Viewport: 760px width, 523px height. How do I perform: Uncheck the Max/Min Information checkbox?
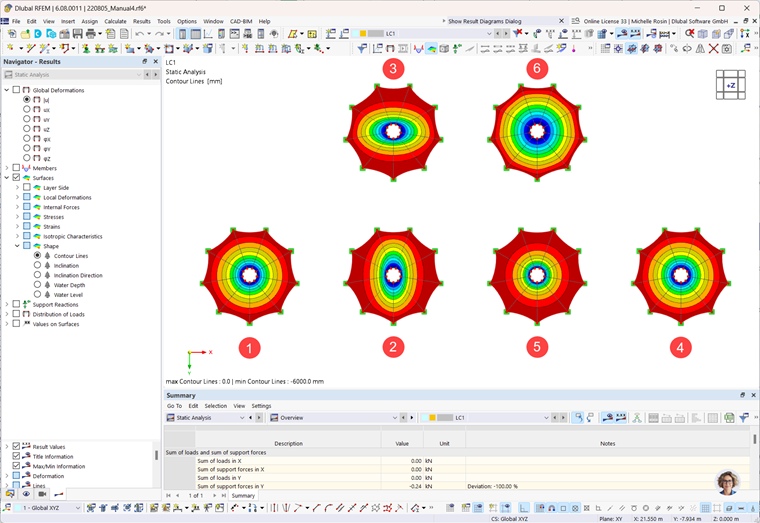pos(16,465)
